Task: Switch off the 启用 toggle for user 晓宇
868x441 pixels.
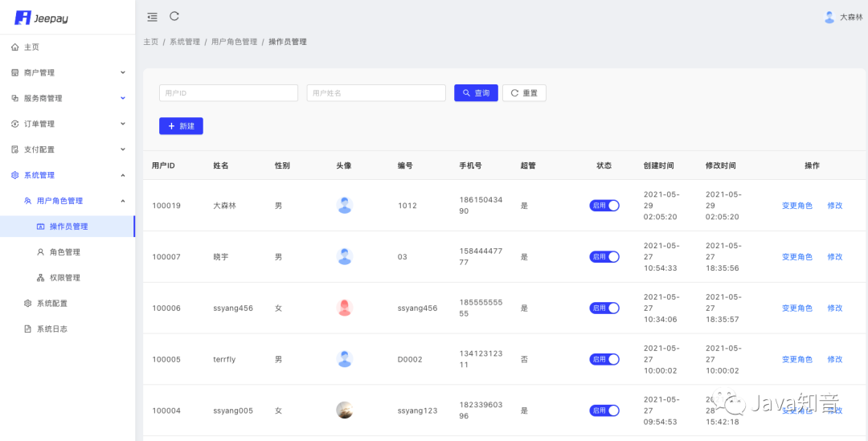Action: tap(604, 257)
